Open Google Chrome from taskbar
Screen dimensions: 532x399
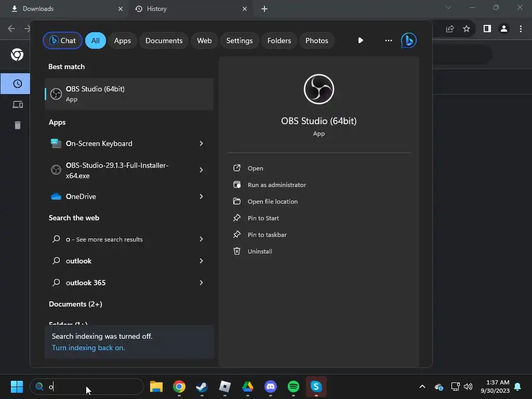179,387
